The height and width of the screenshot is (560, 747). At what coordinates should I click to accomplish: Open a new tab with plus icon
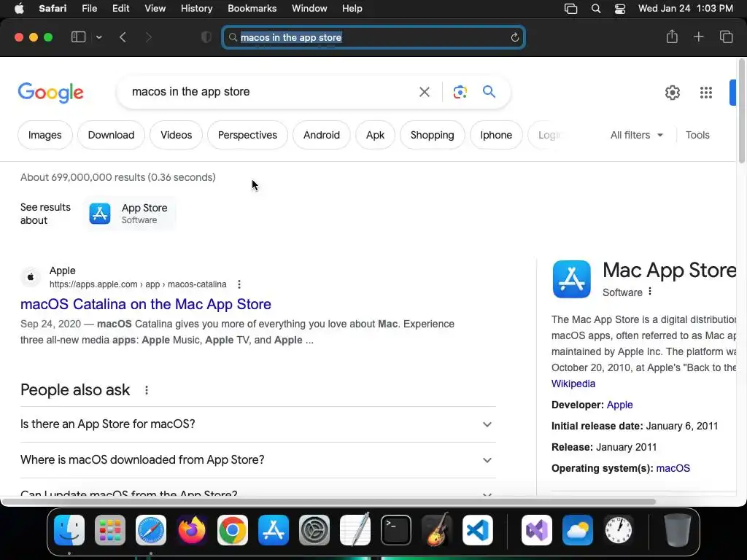698,36
